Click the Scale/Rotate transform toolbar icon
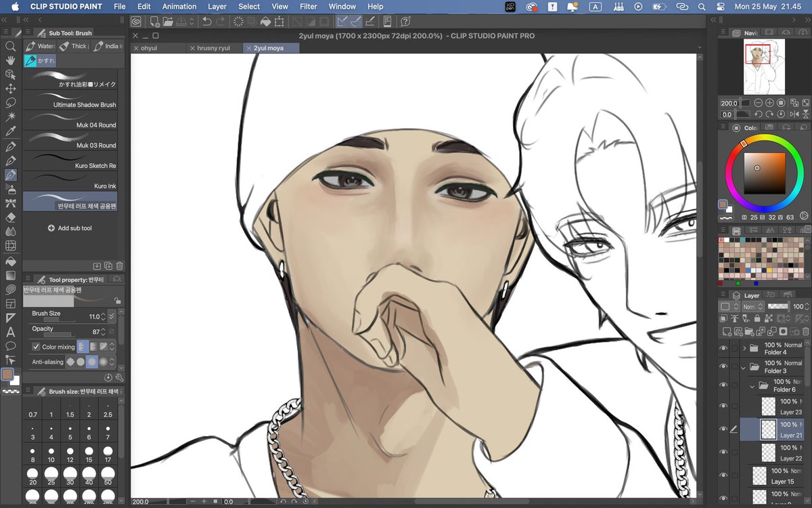 point(281,22)
